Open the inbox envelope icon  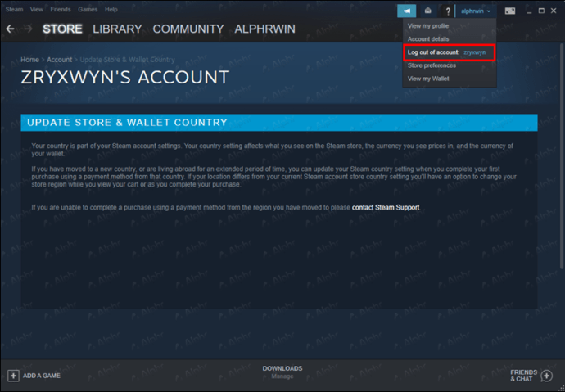coord(427,11)
